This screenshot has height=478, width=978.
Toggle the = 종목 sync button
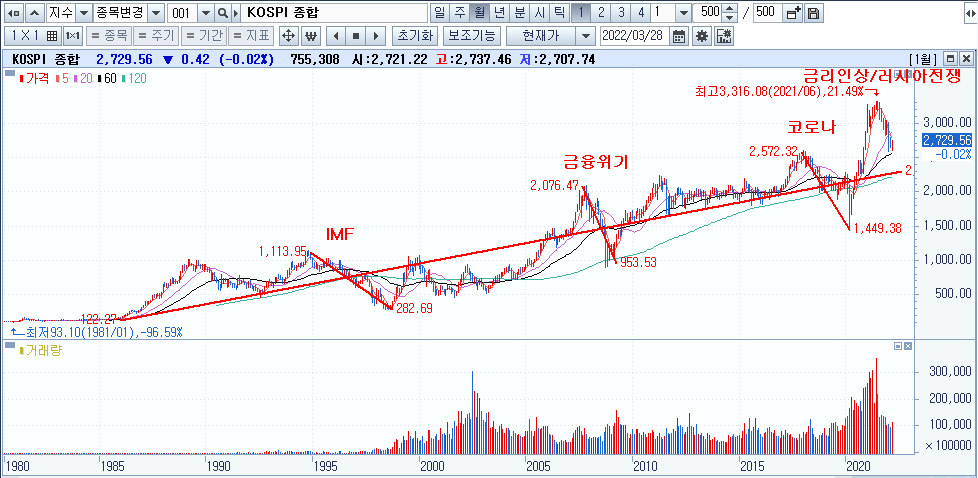click(107, 36)
